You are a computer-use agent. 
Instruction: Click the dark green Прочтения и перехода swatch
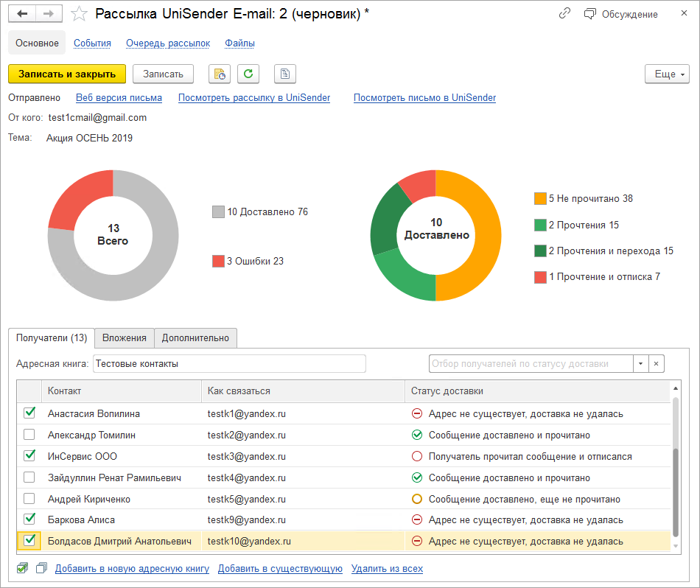pos(540,251)
